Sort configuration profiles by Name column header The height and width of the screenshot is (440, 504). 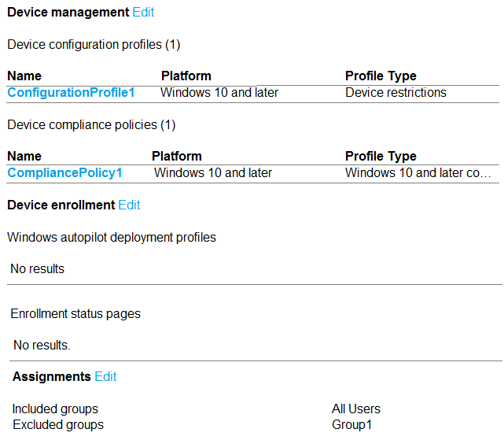tap(24, 76)
